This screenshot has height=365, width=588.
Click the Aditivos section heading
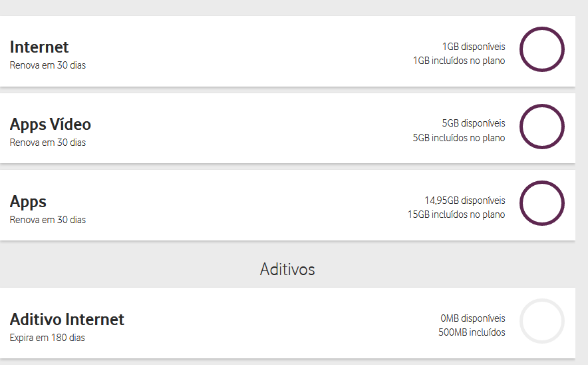pyautogui.click(x=287, y=269)
